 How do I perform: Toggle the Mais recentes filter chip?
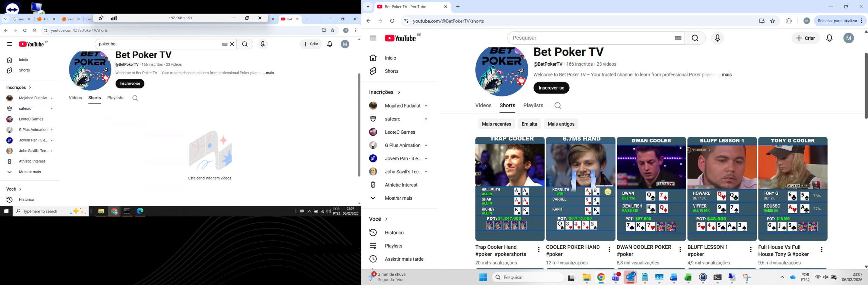496,124
